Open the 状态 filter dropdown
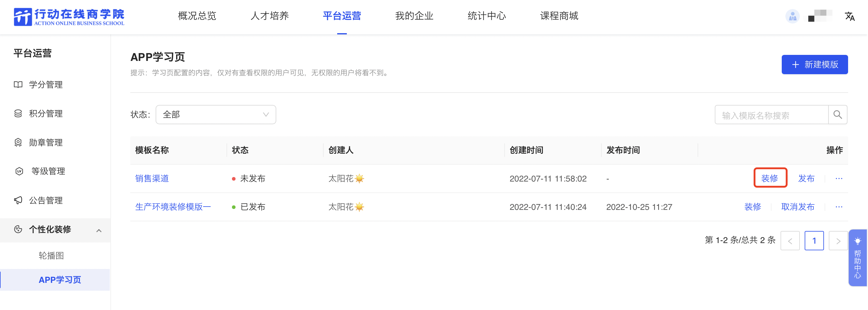 tap(216, 115)
